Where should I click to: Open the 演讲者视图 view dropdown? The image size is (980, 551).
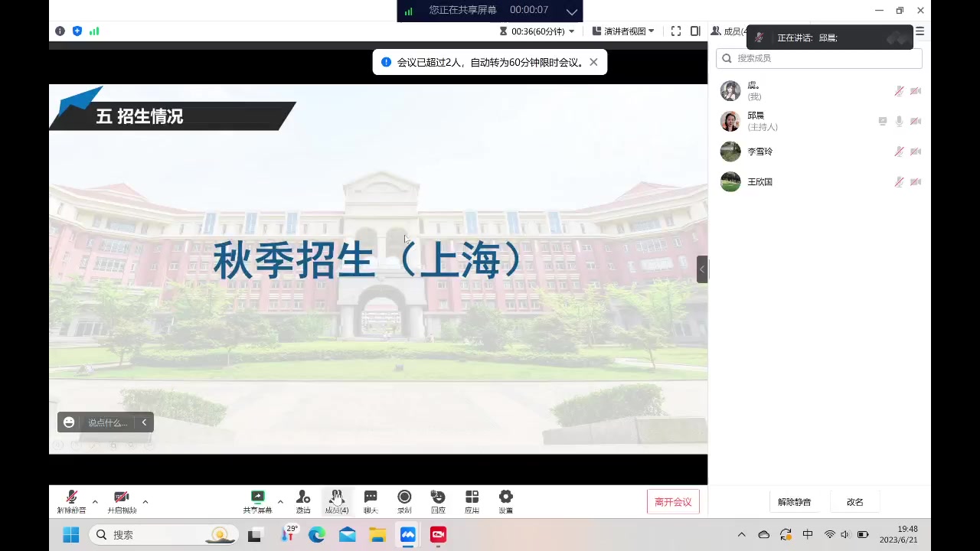[x=623, y=31]
